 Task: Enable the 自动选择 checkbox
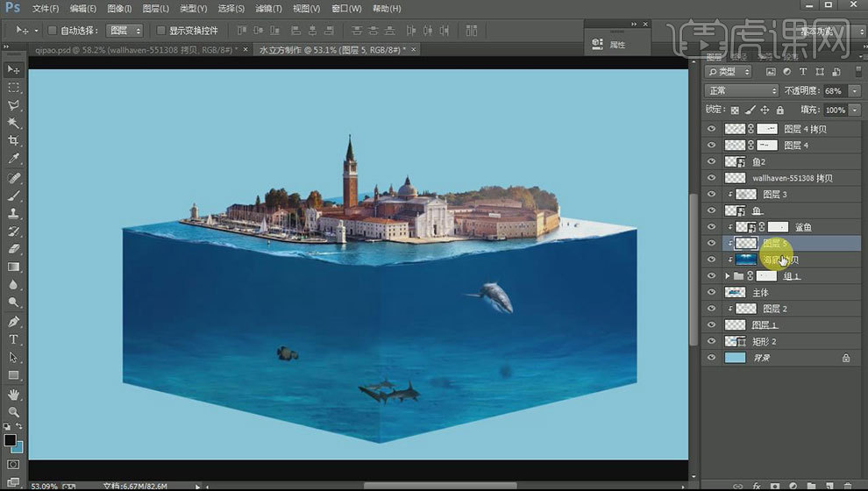point(52,30)
